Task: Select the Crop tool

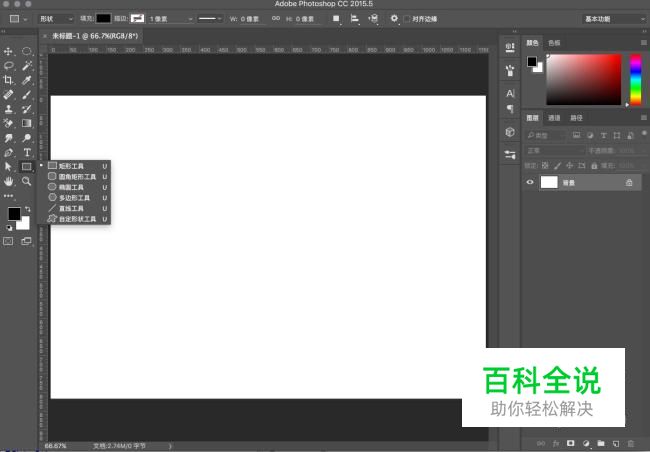Action: [x=9, y=79]
